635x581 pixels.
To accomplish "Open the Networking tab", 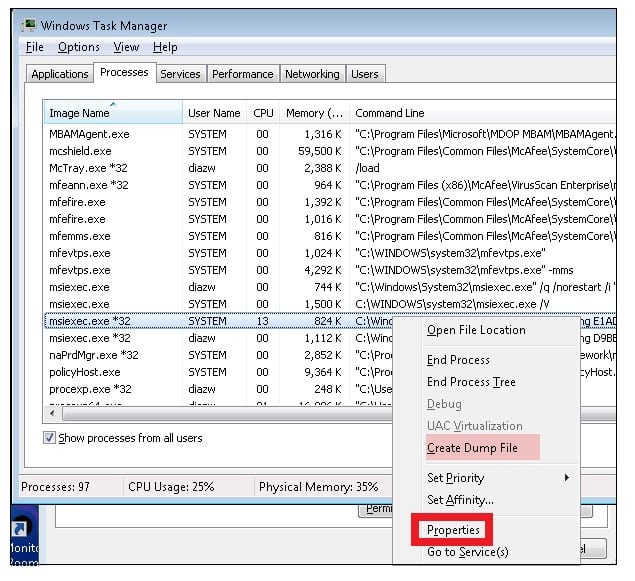I will point(312,74).
